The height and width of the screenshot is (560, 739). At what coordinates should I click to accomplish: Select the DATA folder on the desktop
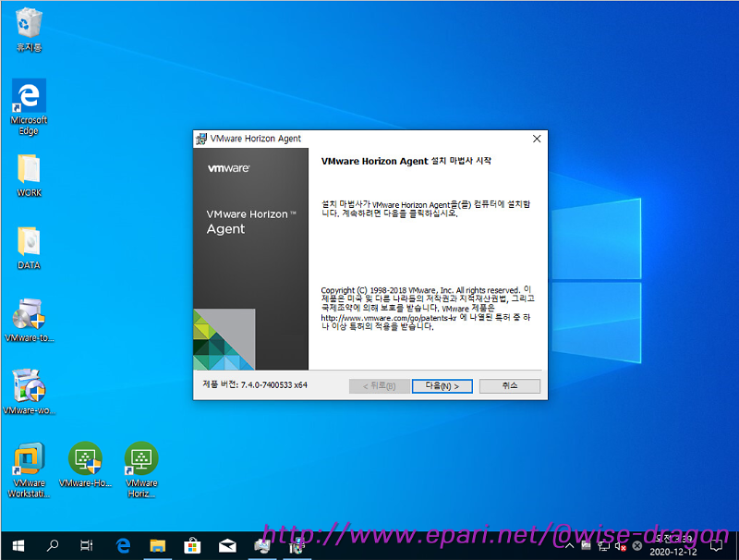[30, 248]
